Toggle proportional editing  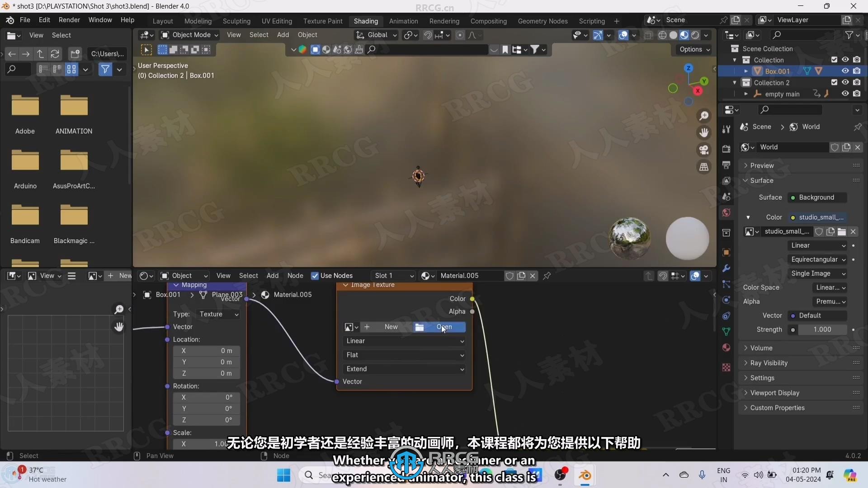460,35
